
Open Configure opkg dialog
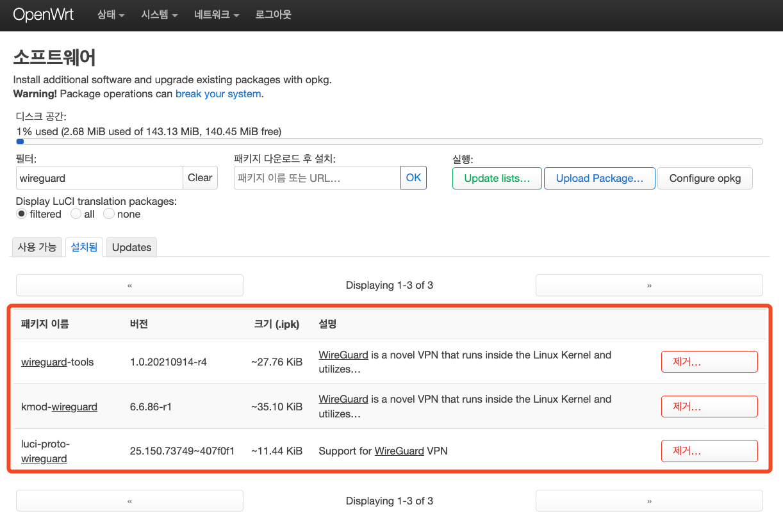tap(705, 179)
